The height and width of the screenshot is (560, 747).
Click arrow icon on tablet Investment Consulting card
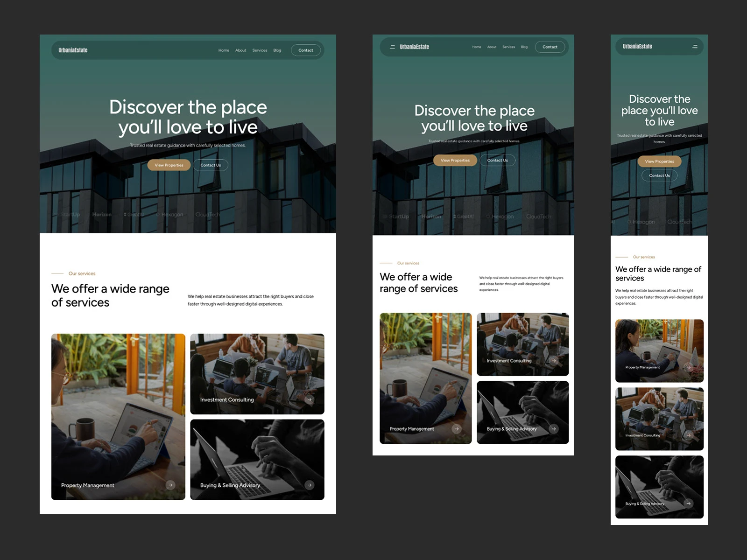[x=554, y=361]
